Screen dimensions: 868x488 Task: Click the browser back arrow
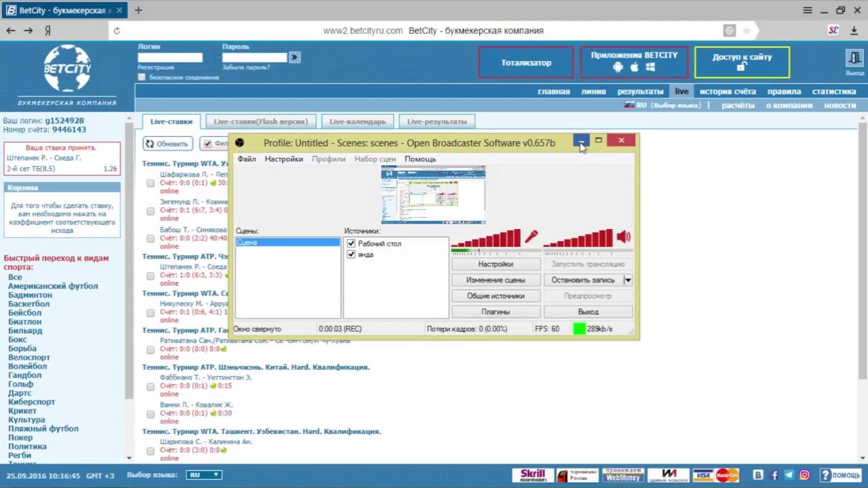coord(10,30)
